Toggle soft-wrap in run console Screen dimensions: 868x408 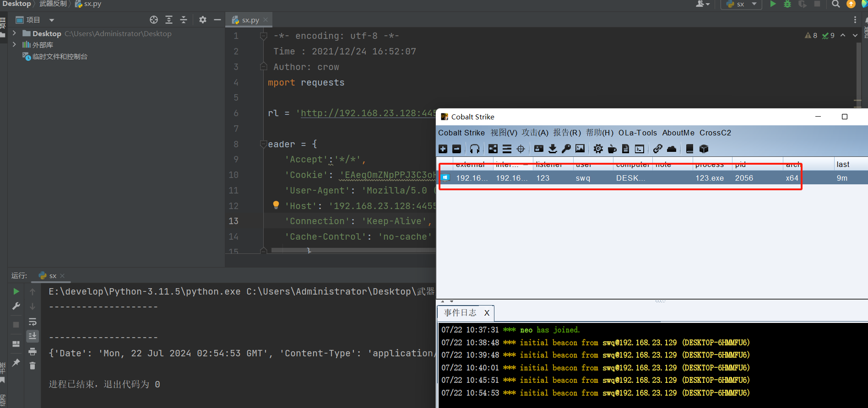click(x=33, y=322)
